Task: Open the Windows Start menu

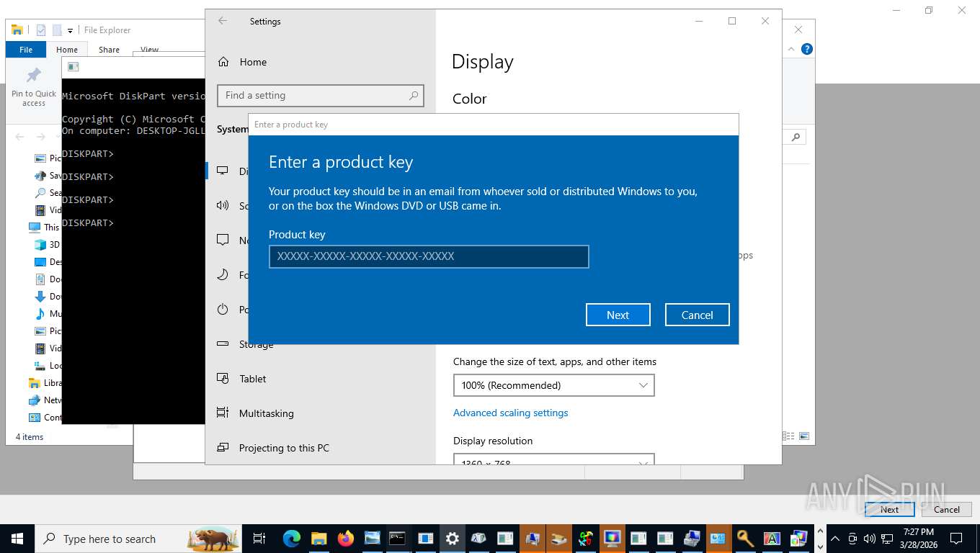Action: tap(17, 539)
